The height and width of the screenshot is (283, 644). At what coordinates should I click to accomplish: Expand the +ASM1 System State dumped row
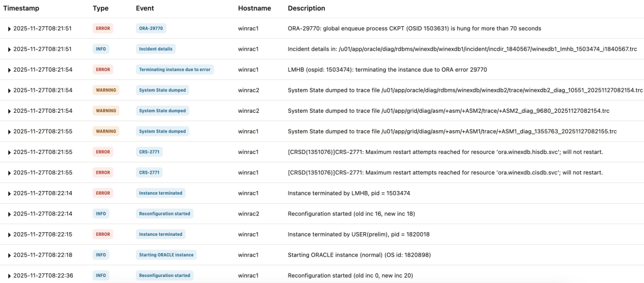(9, 131)
